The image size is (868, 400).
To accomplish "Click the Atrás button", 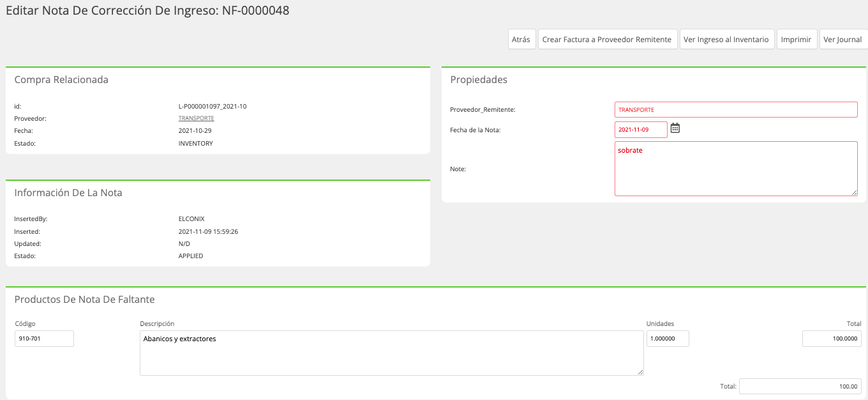I will click(x=521, y=40).
